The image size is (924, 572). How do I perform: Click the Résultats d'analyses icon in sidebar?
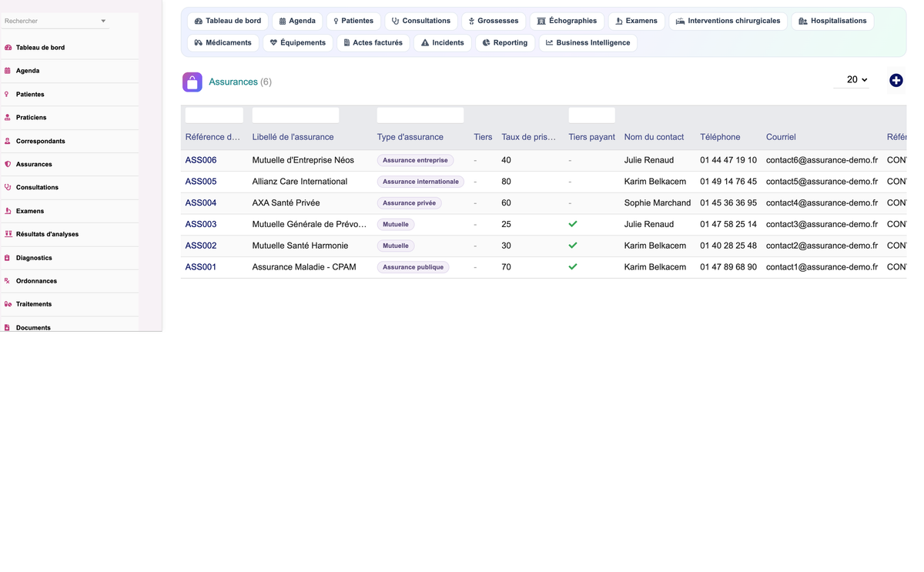[8, 234]
